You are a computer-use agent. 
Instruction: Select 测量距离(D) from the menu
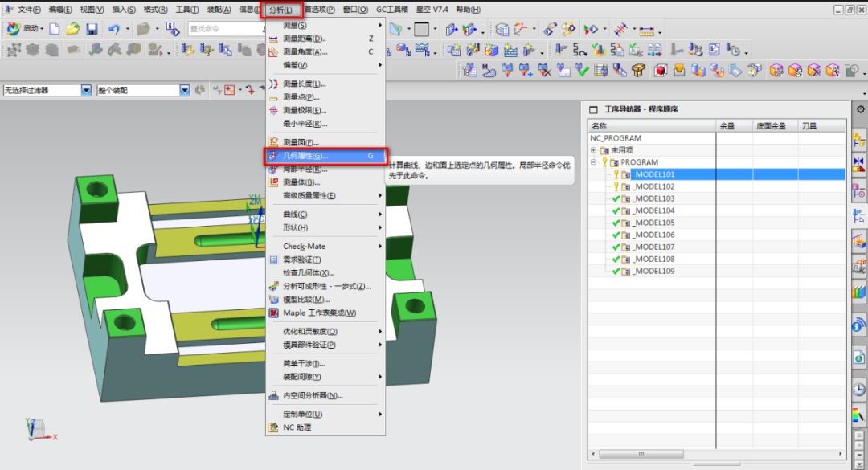tap(304, 39)
